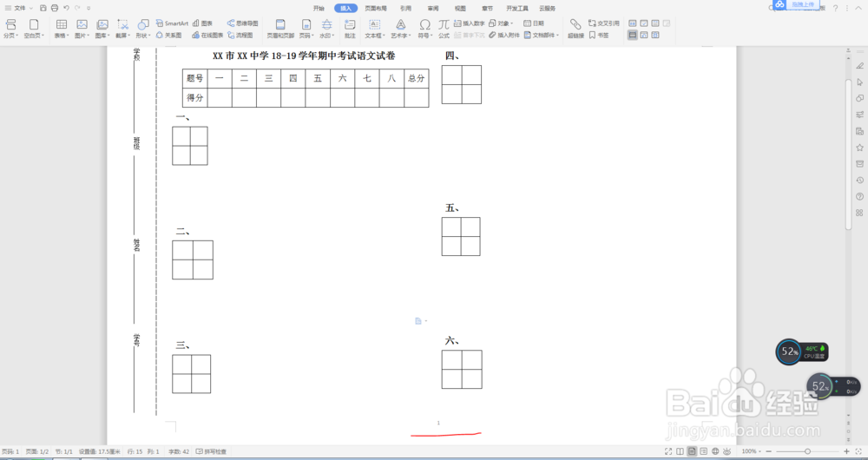Screen dimensions: 868x460
Task: Click the 拖拽上传 upload button
Action: point(795,4)
